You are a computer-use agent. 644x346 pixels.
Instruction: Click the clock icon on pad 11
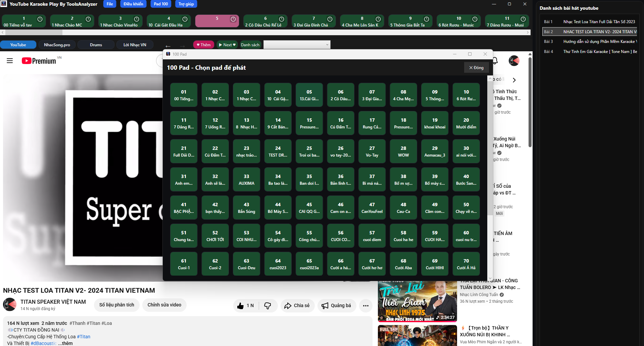coord(523,19)
